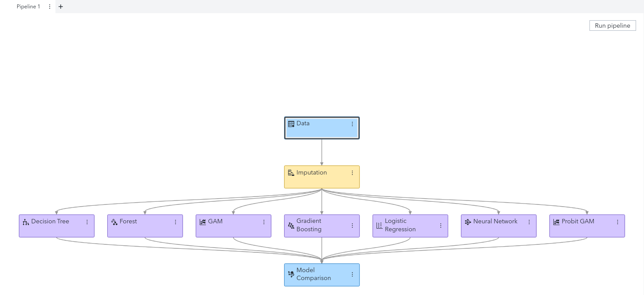Image resolution: width=644 pixels, height=295 pixels.
Task: Select the Forest node label
Action: (x=128, y=222)
